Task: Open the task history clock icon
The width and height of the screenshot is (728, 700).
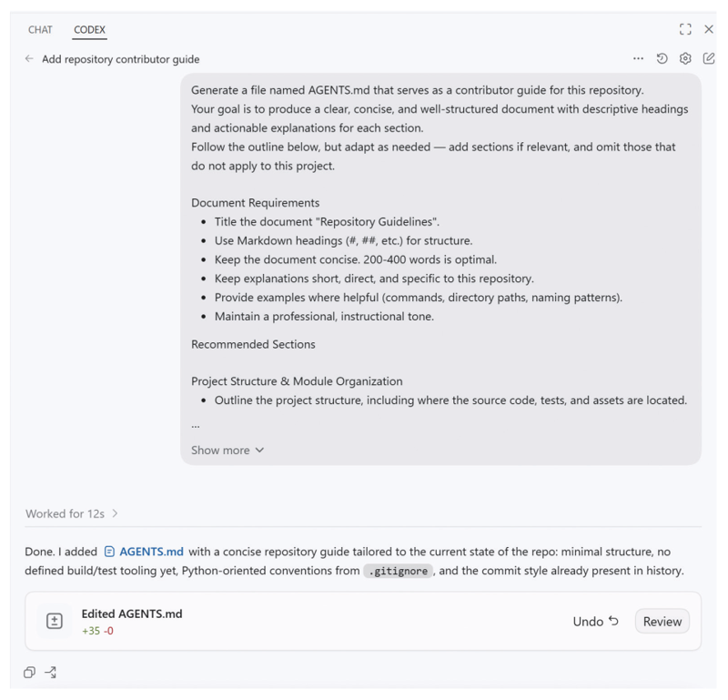Action: 662,58
